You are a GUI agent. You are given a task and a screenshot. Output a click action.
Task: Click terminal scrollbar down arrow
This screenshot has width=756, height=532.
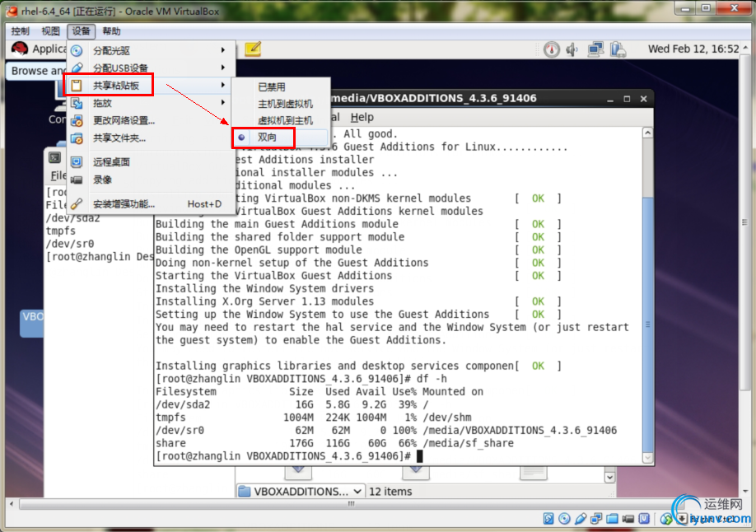click(647, 458)
